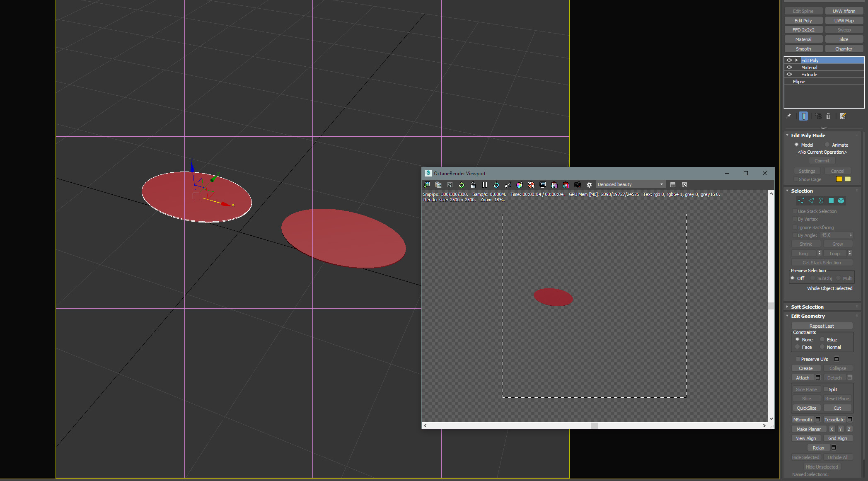Viewport: 868px width, 481px height.
Task: Click the remove modifier trash icon
Action: point(828,116)
